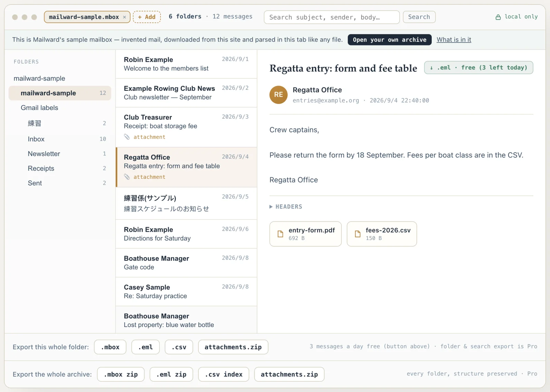This screenshot has height=392, width=550.
Task: Export whole archive .csv index
Action: click(x=223, y=374)
